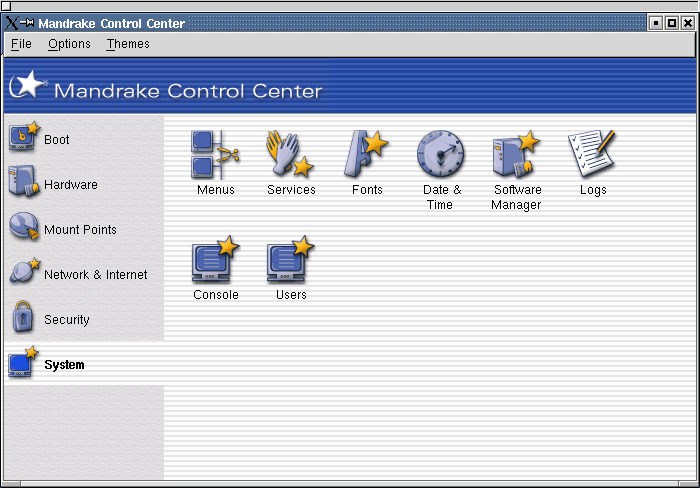Click the Date & Time text label
The image size is (700, 488).
442,197
